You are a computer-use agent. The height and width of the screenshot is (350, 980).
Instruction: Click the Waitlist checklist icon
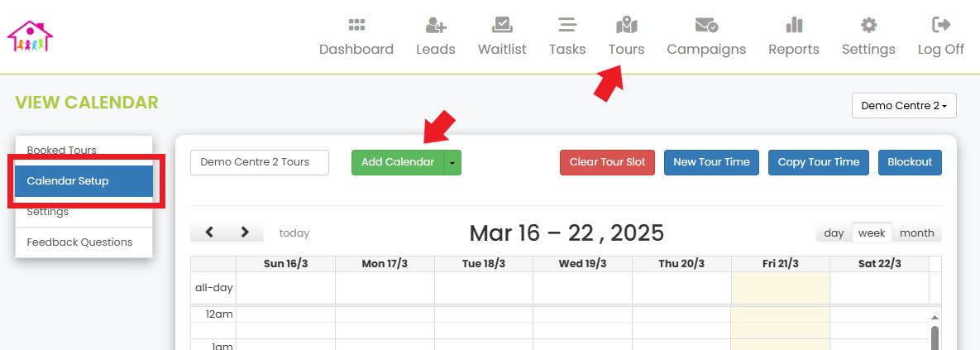(x=502, y=25)
